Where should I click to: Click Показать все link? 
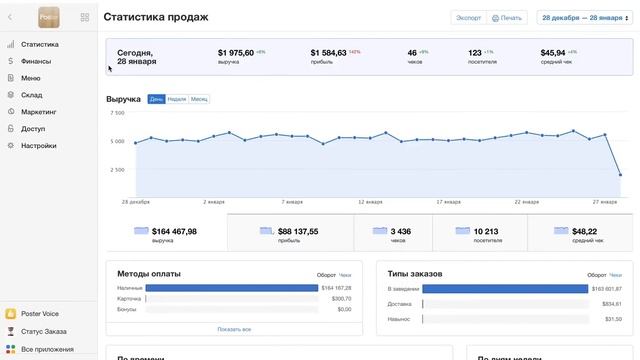pyautogui.click(x=234, y=329)
